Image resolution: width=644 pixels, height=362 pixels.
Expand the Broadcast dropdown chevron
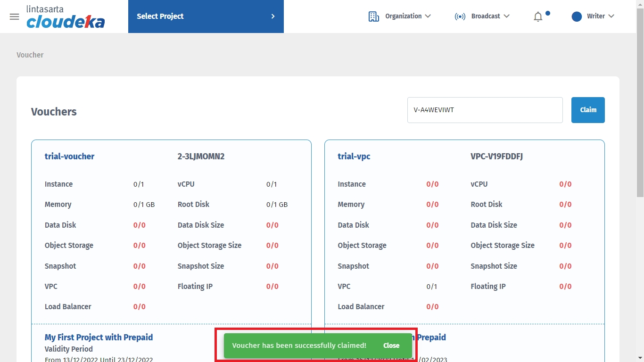(506, 16)
